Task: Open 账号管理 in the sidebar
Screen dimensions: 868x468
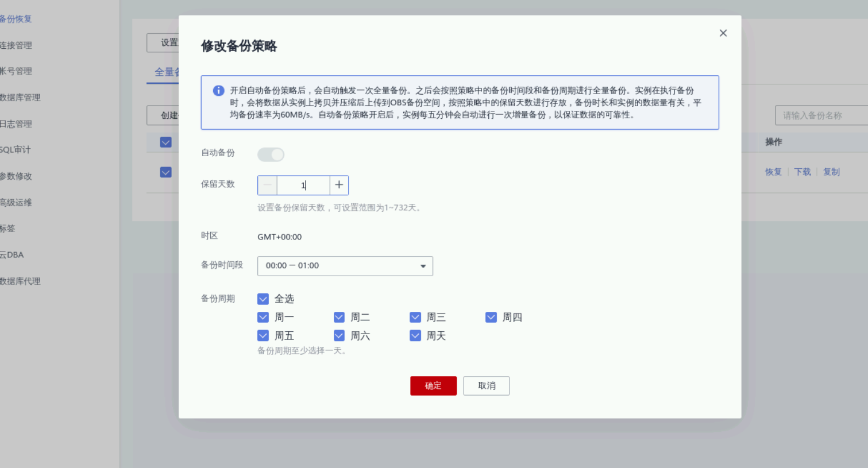Action: (16, 71)
